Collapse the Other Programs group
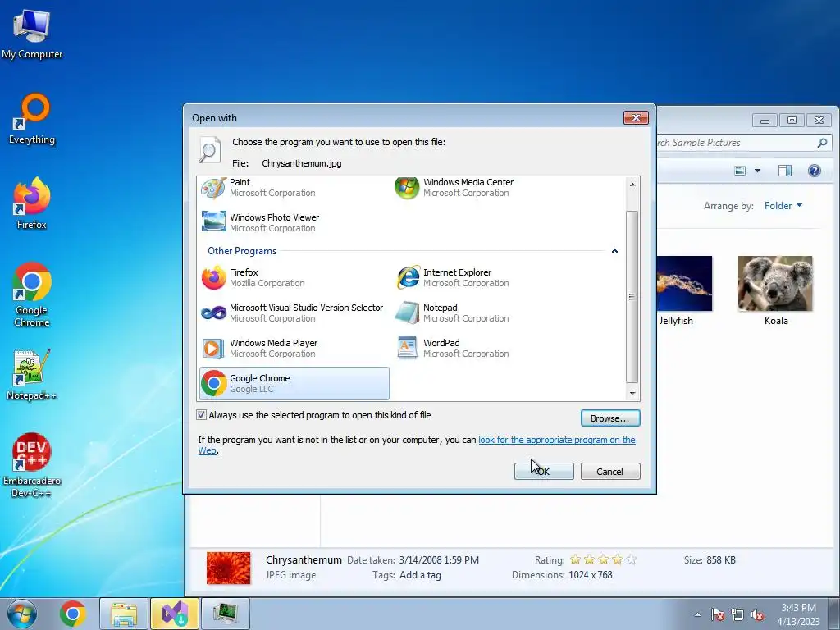Screen dimensions: 840x630 pyautogui.click(x=614, y=251)
